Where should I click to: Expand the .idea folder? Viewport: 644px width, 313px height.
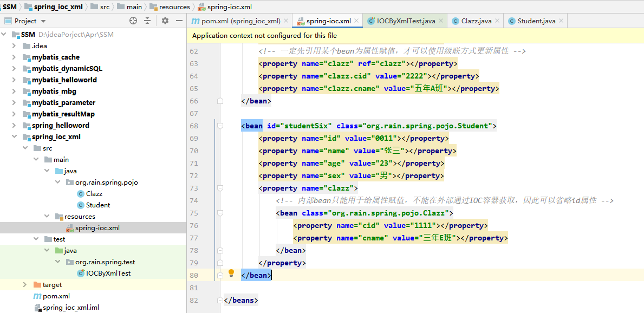tap(14, 45)
